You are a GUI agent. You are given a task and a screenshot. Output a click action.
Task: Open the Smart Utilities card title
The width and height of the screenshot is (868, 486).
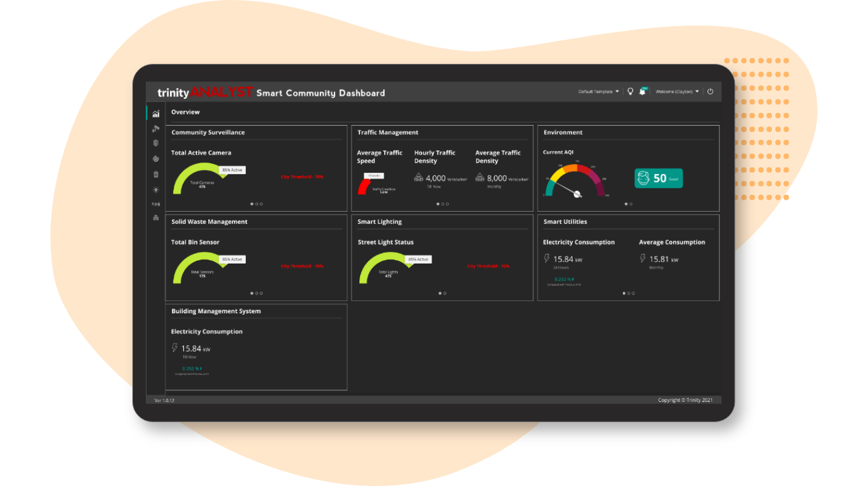click(x=565, y=222)
